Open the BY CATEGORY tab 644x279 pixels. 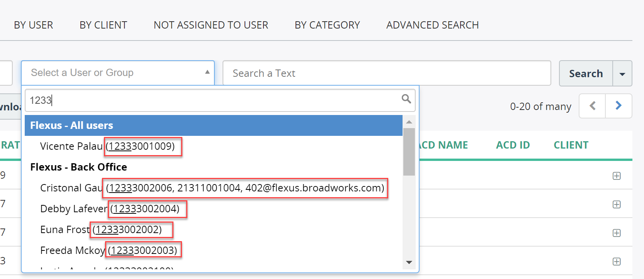[327, 25]
